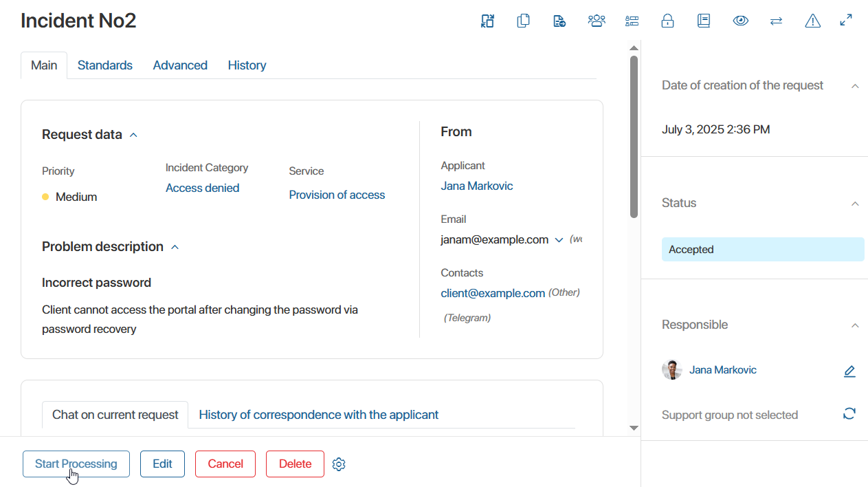This screenshot has width=868, height=487.
Task: Open applicant Jana Markovic link
Action: pos(477,186)
